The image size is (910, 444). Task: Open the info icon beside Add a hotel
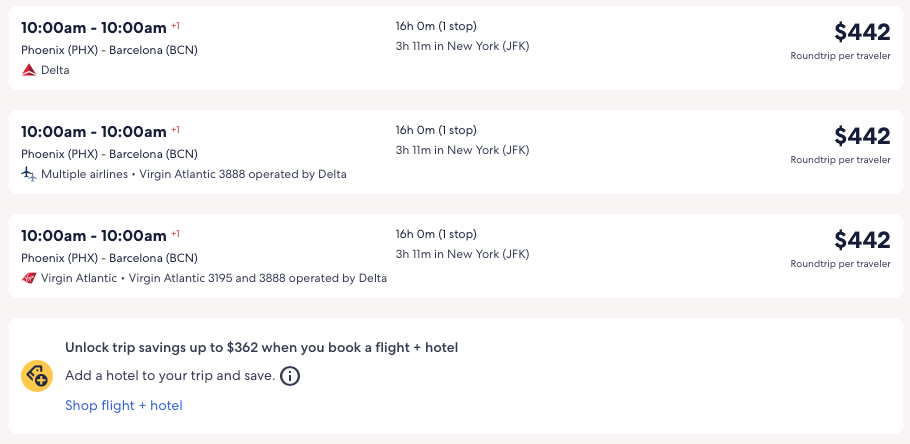(290, 377)
